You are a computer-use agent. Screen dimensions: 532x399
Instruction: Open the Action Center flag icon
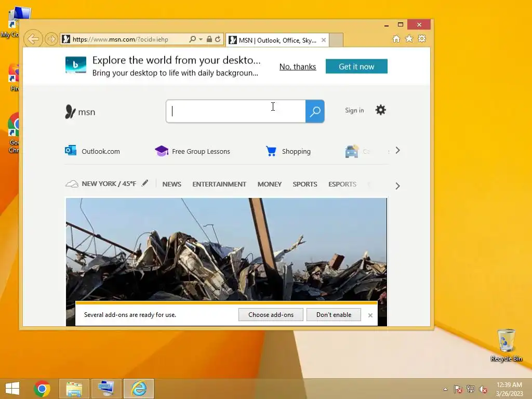point(458,389)
